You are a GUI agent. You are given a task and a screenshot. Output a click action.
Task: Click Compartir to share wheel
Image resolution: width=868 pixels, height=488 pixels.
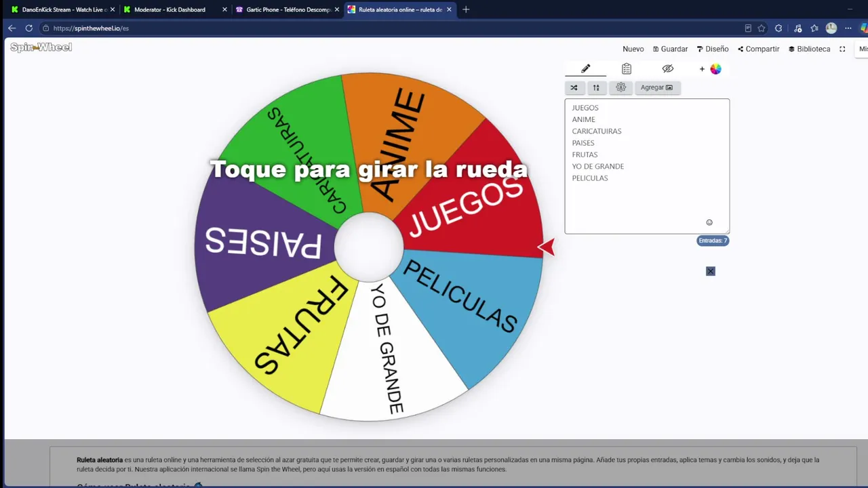point(758,49)
